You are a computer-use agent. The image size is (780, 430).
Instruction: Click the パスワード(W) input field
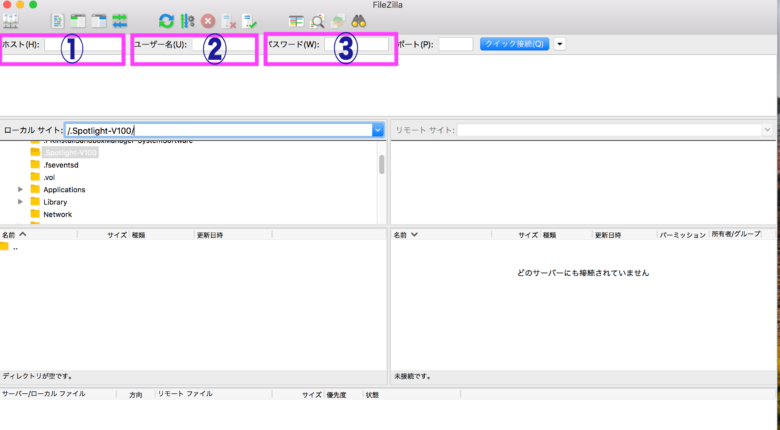(x=356, y=44)
